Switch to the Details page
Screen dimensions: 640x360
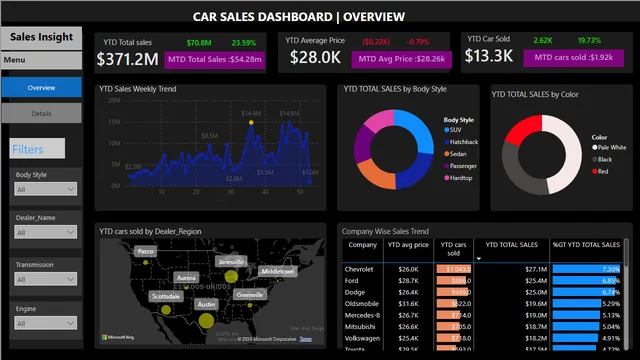click(x=42, y=113)
